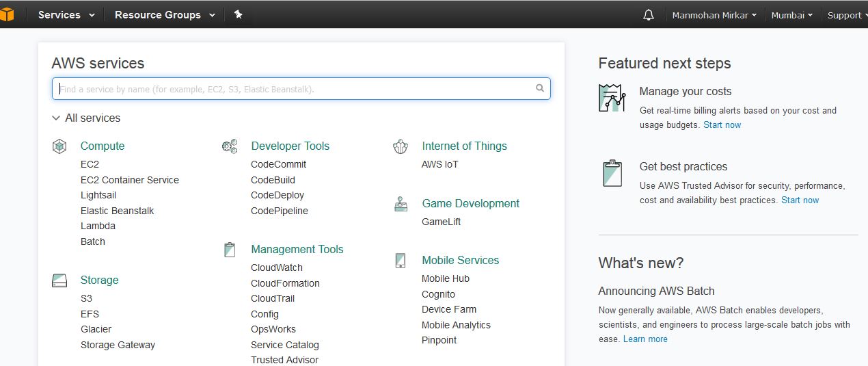
Task: Click the Management Tools clipboard icon
Action: (230, 250)
